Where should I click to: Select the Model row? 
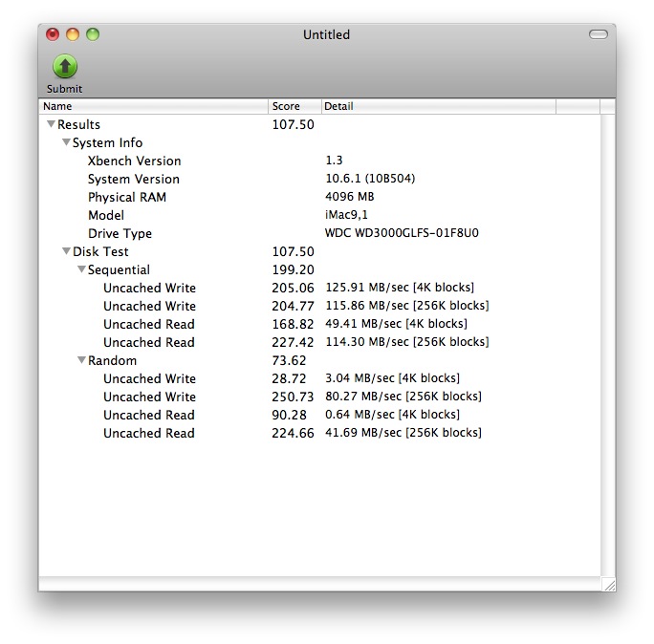pyautogui.click(x=320, y=215)
